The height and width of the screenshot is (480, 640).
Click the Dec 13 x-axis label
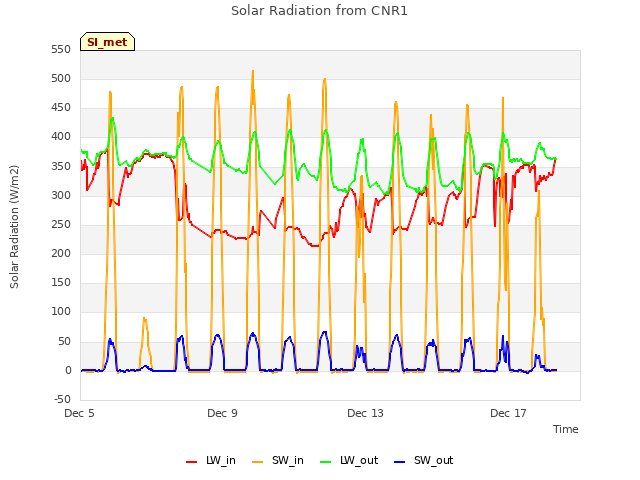(365, 413)
